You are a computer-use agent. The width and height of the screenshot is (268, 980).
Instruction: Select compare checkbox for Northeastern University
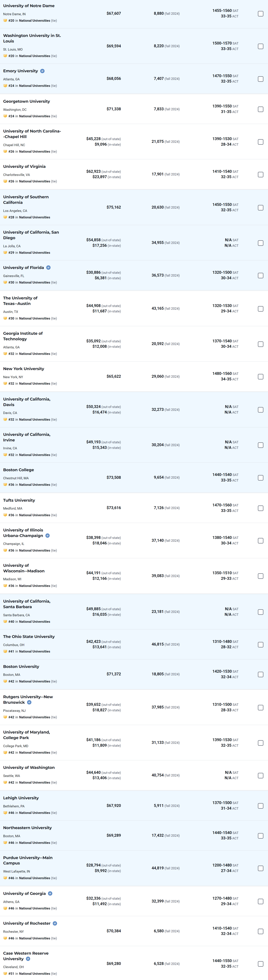click(x=260, y=836)
